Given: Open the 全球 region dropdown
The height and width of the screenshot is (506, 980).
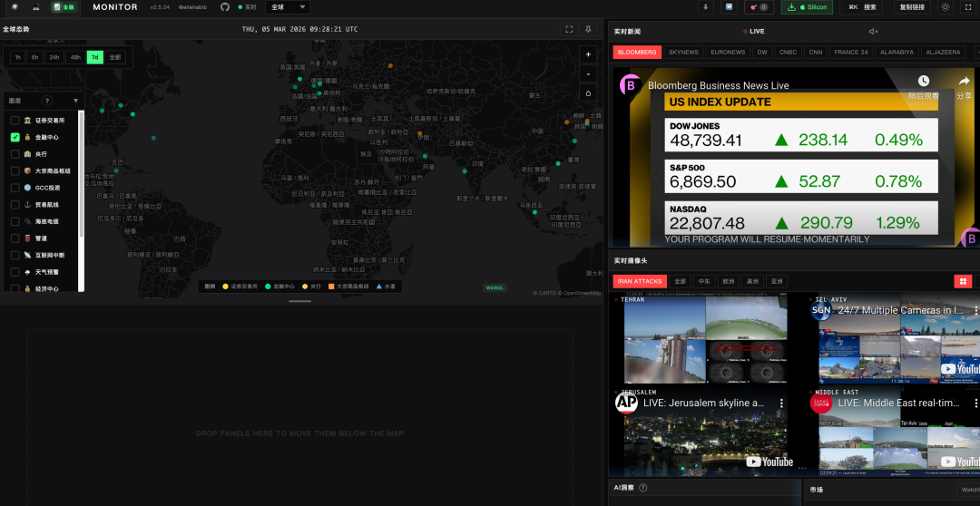Looking at the screenshot, I should point(288,7).
